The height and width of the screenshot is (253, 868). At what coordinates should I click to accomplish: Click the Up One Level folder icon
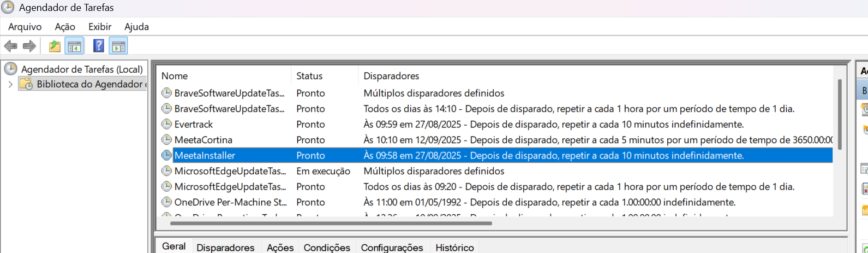click(55, 46)
